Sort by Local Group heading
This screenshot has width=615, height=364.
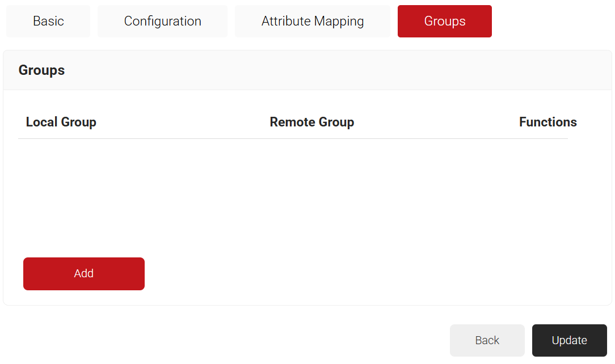click(61, 122)
